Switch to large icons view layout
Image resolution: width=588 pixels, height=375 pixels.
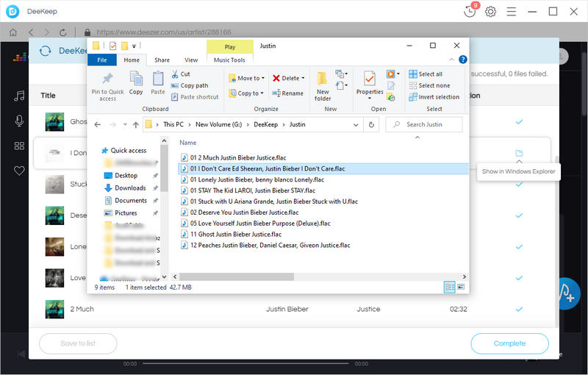pyautogui.click(x=461, y=287)
